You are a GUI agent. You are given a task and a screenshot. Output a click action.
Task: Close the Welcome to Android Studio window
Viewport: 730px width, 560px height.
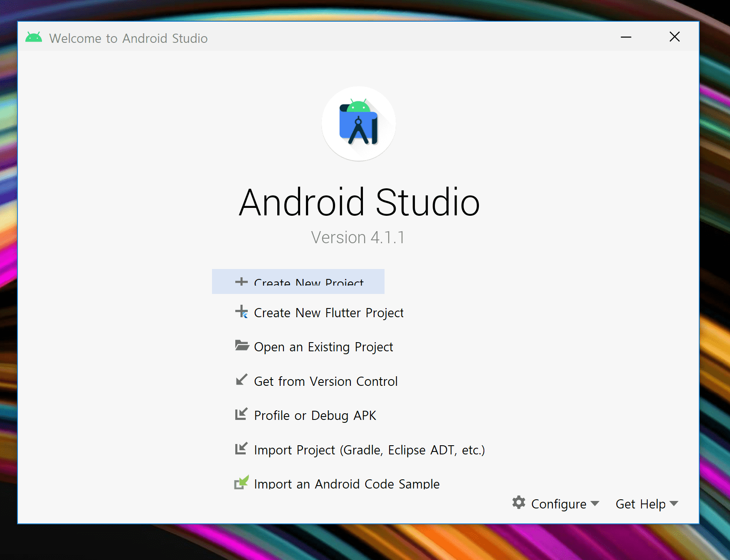pyautogui.click(x=675, y=37)
